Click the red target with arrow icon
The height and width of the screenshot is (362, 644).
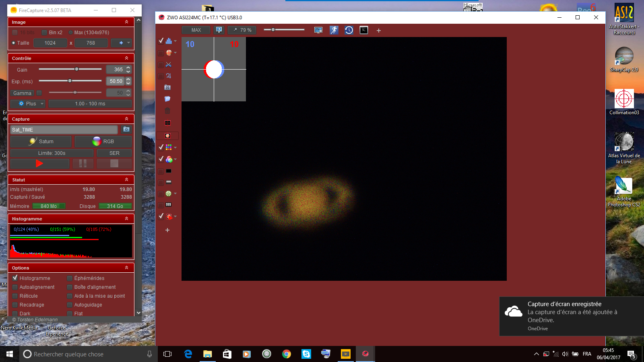pos(169,216)
